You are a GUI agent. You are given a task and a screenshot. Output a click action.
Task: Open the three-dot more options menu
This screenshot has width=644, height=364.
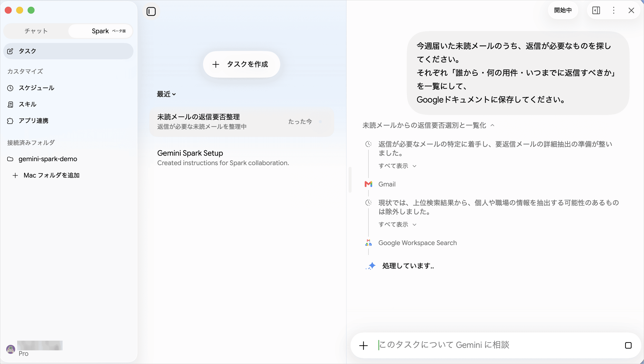tap(613, 10)
